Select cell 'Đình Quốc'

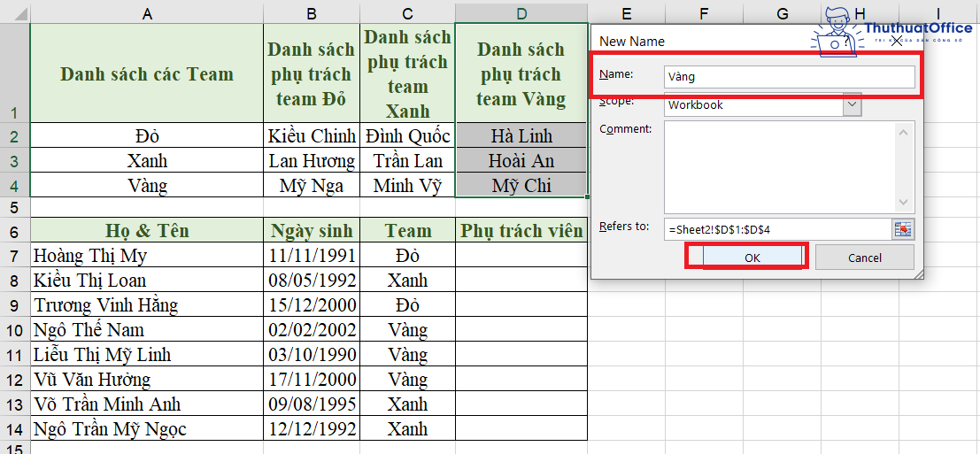(x=407, y=135)
